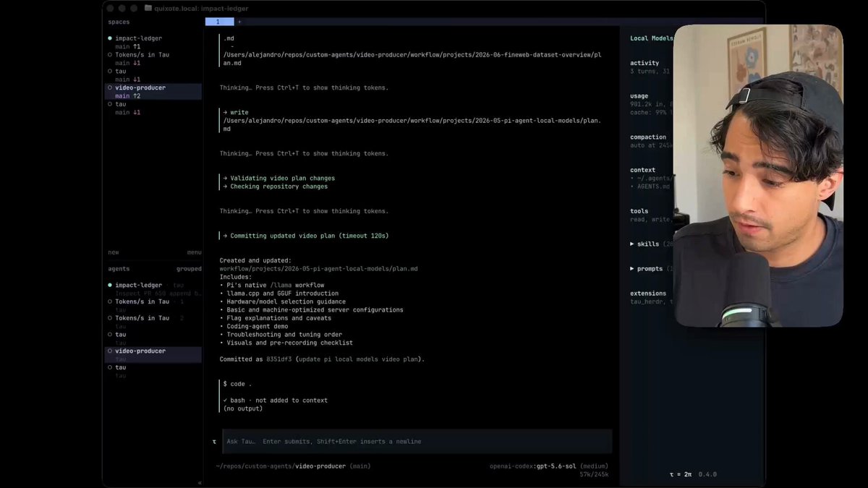Viewport: 868px width, 488px height.
Task: Click the '$ code .' command line
Action: [238, 384]
